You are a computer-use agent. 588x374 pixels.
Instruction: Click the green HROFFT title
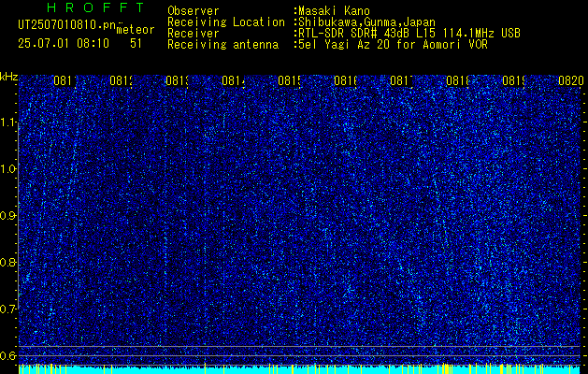tap(96, 7)
